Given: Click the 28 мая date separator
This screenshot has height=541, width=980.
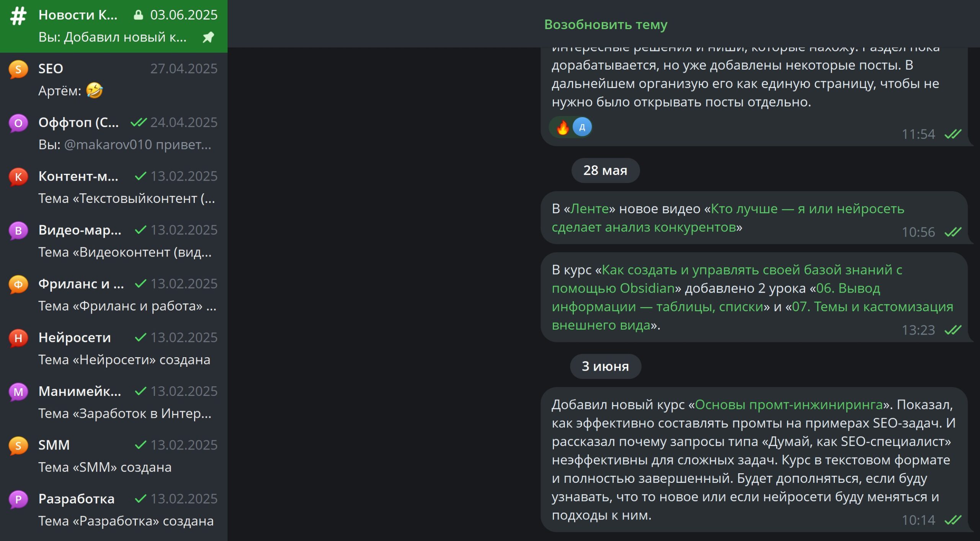Looking at the screenshot, I should pos(605,170).
